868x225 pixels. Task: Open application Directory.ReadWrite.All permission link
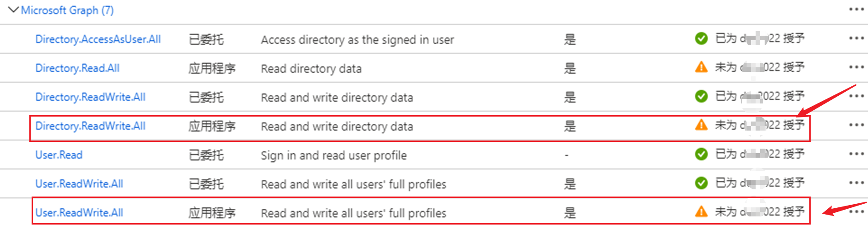tap(90, 126)
